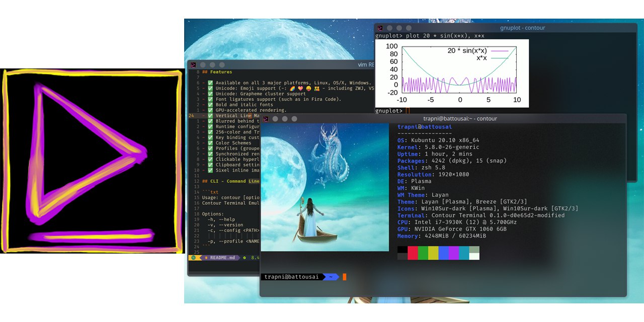Click the 'Options:' line in vim

213,214
